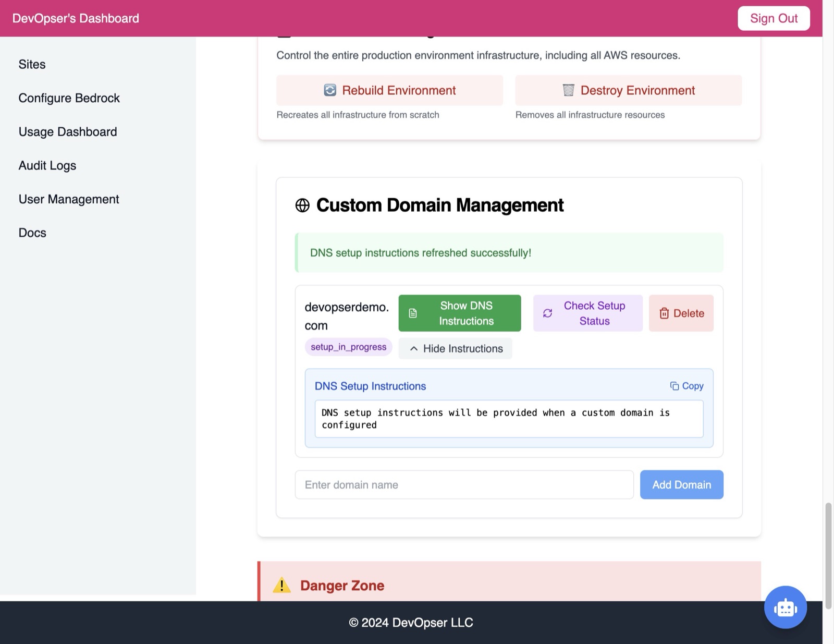Click the Add Domain button

pyautogui.click(x=682, y=485)
